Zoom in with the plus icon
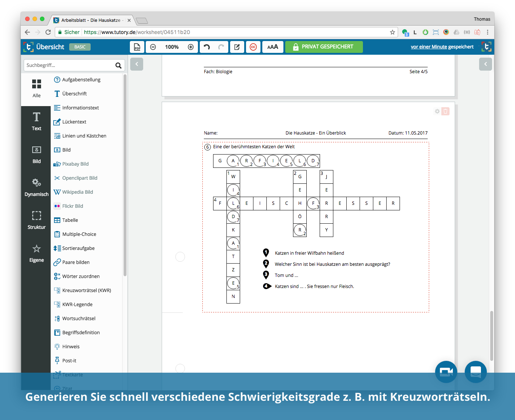Viewport: 515px width, 420px height. [x=191, y=47]
